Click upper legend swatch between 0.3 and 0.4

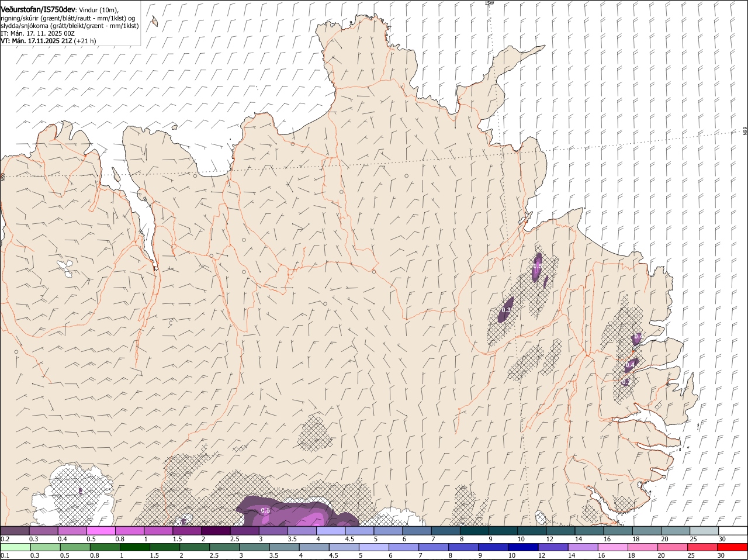click(x=43, y=531)
